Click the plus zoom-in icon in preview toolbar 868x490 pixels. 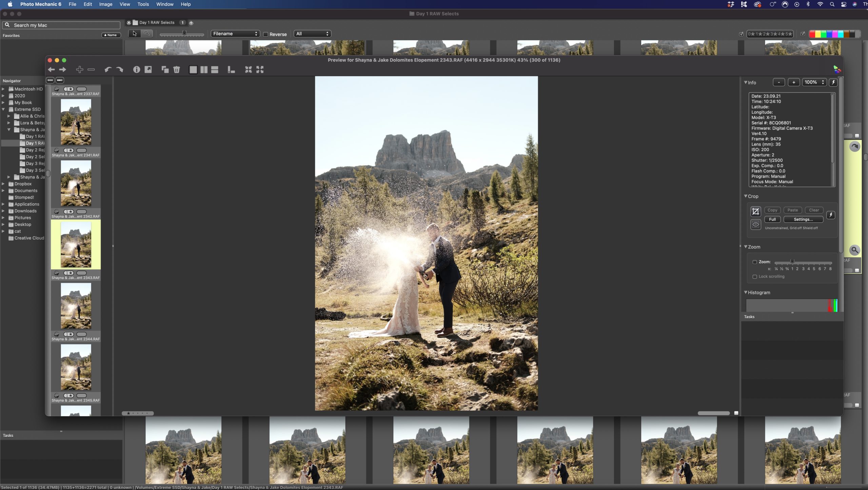[80, 70]
